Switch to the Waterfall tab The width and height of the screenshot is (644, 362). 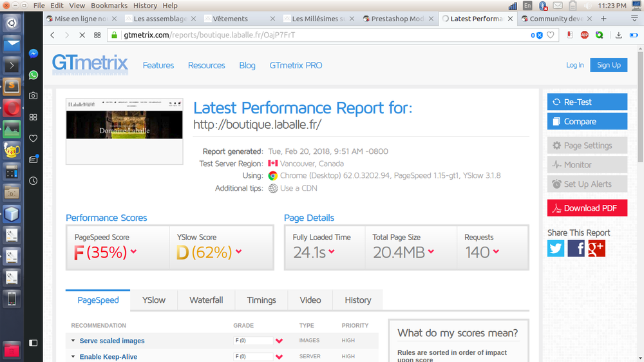206,300
